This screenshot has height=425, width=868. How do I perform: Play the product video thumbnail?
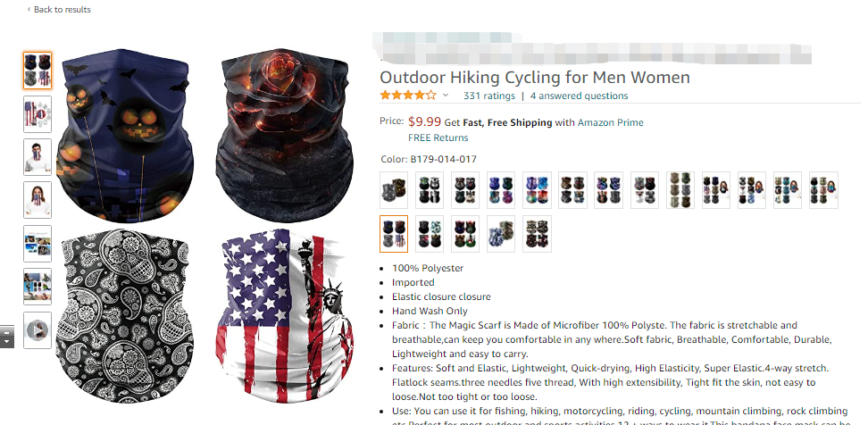click(38, 330)
